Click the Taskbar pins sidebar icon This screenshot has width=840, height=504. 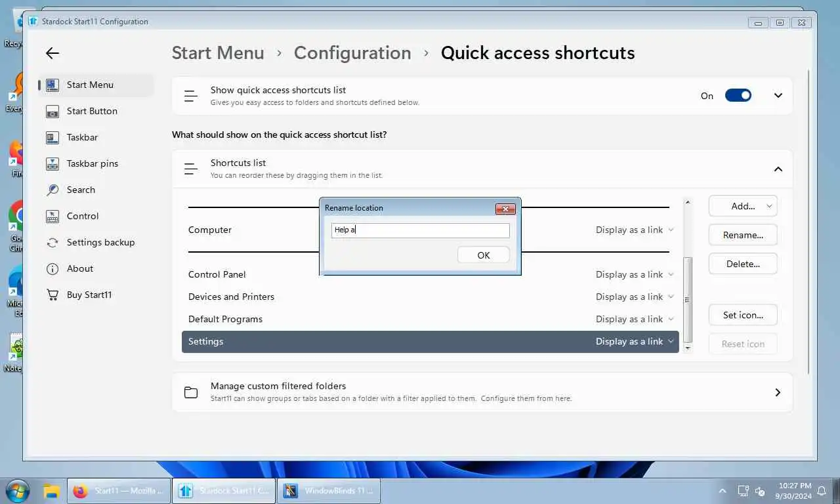pos(53,163)
